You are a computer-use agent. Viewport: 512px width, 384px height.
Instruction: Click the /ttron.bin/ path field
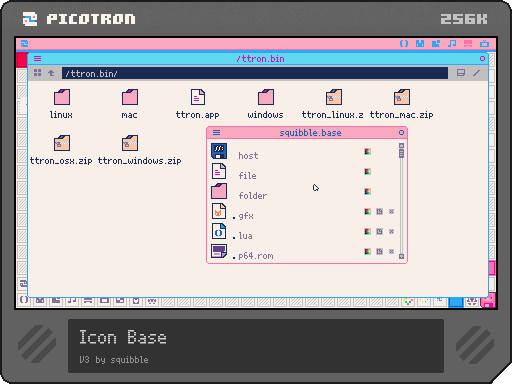tap(255, 73)
